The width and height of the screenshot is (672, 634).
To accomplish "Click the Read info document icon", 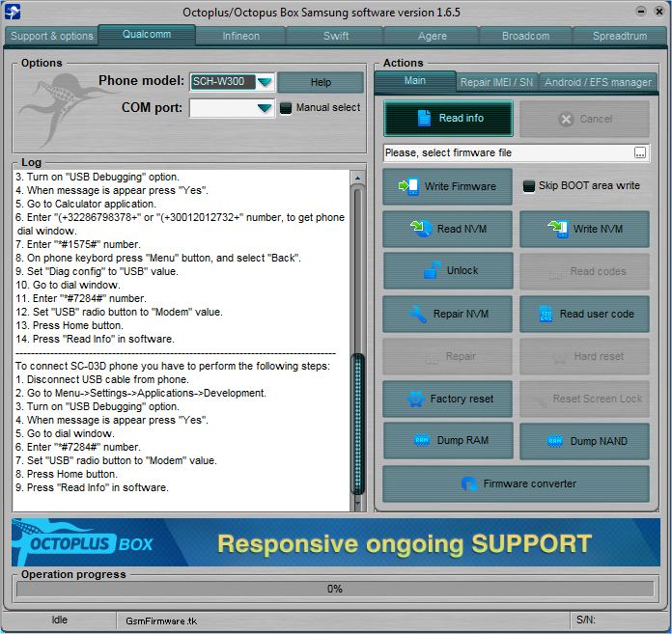I will point(424,118).
